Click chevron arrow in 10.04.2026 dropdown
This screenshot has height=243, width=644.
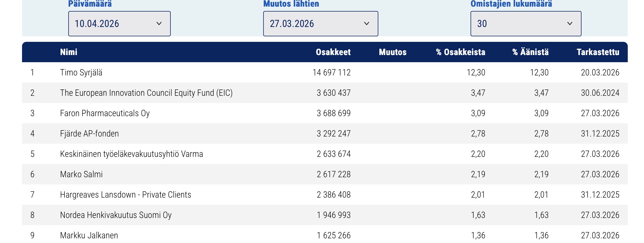159,24
